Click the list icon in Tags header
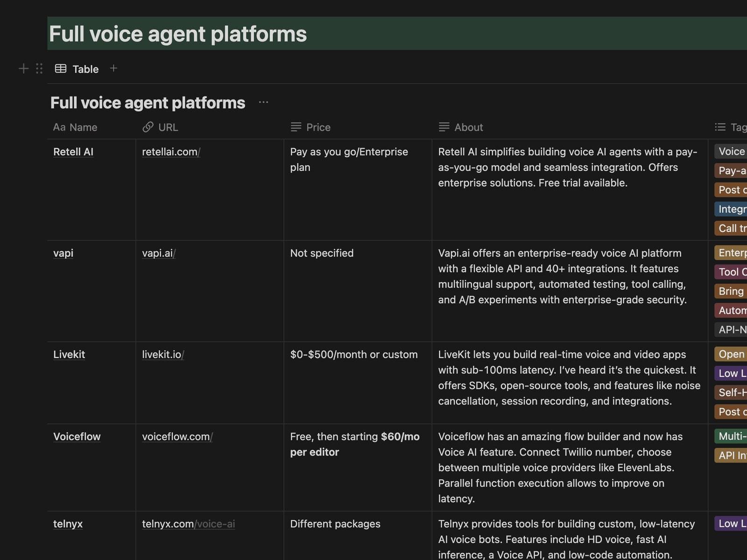 pos(720,127)
